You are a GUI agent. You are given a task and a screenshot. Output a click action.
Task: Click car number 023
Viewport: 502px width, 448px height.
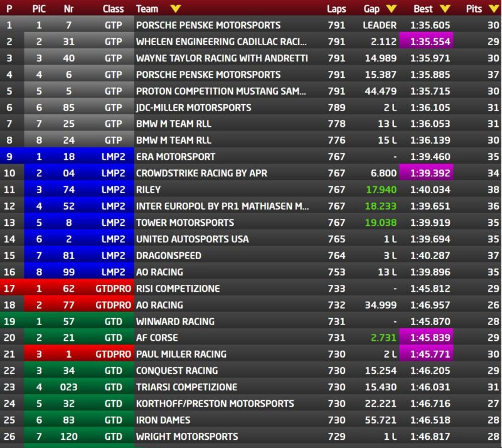(x=68, y=387)
